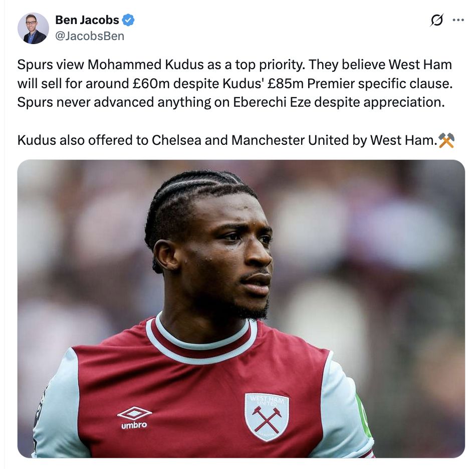
Task: Open the @JacobsBen handle link
Action: 90,36
